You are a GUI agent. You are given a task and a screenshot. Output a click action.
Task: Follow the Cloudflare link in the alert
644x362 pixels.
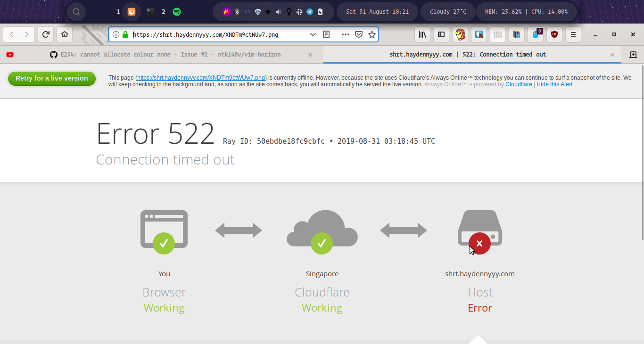(x=519, y=84)
